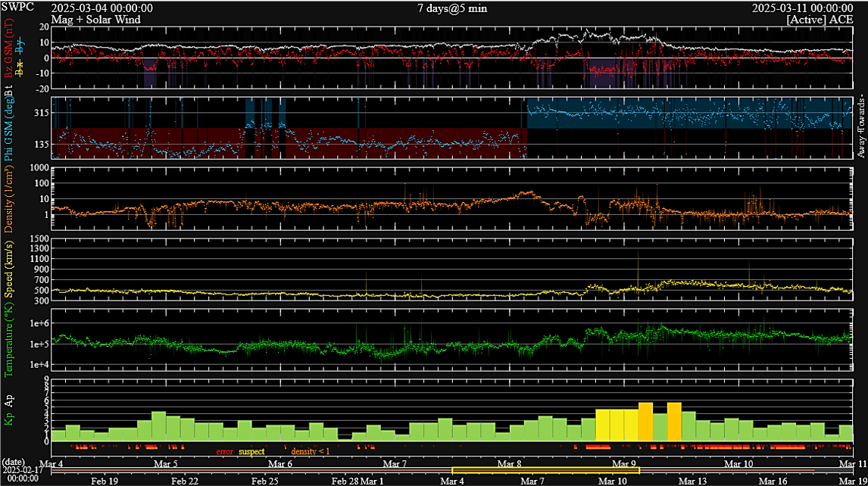Click the yellow range selector on timeline

pyautogui.click(x=545, y=471)
